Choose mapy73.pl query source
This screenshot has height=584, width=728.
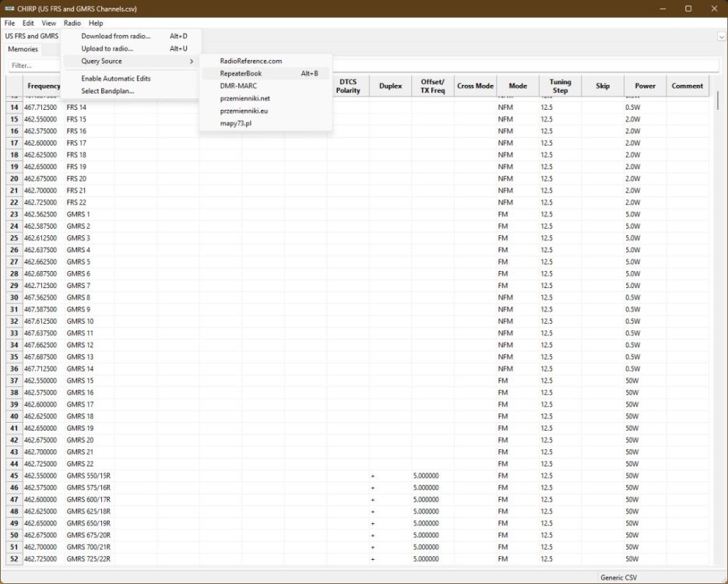tap(236, 123)
